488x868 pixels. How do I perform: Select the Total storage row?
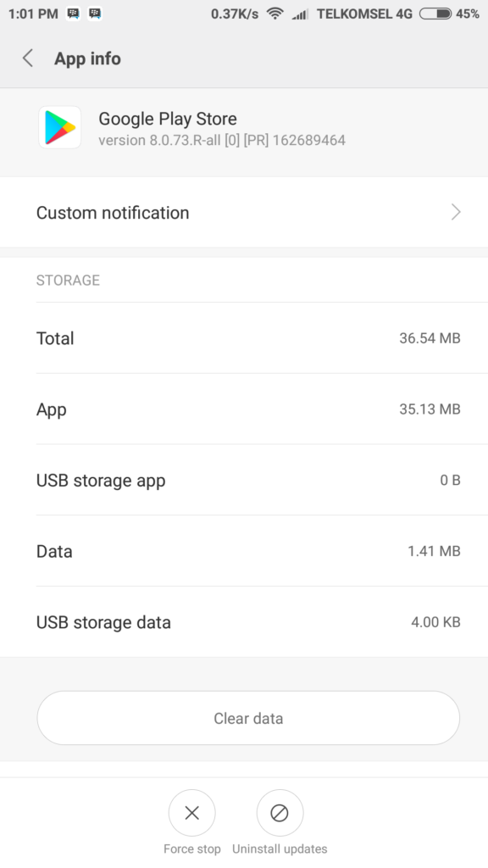pos(244,337)
